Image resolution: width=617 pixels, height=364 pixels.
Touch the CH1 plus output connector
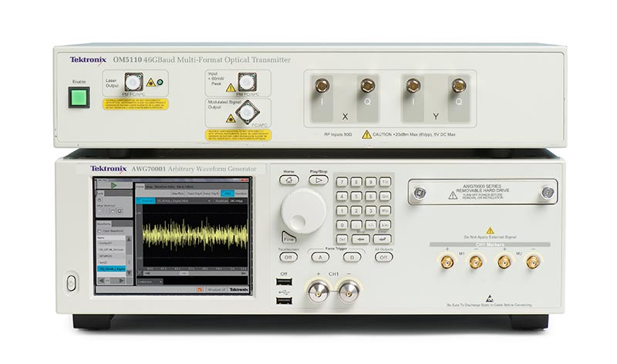(x=318, y=291)
